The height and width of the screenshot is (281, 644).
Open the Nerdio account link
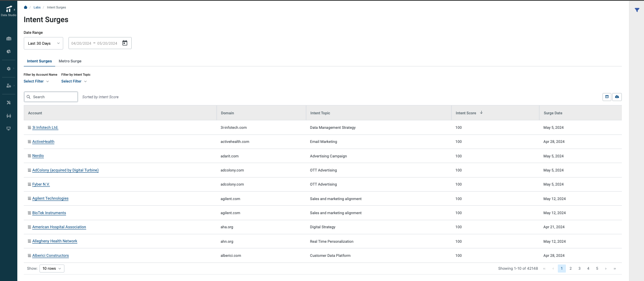point(38,156)
